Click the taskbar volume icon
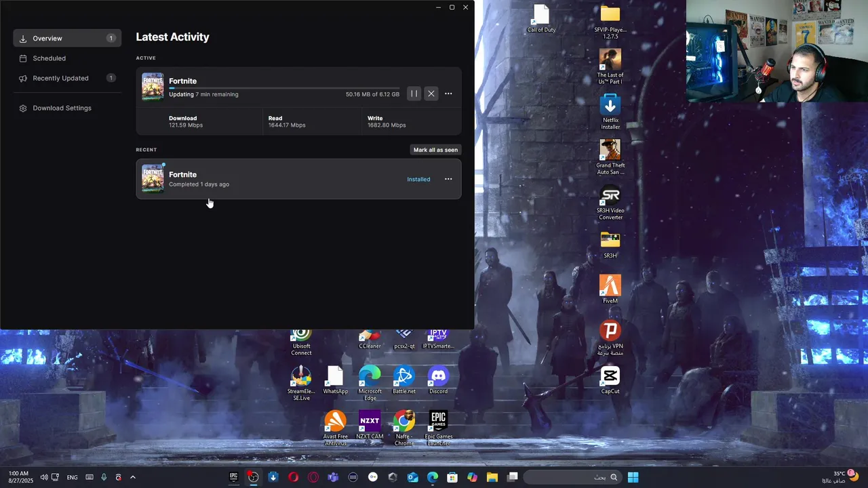Viewport: 868px width, 488px height. (43, 477)
